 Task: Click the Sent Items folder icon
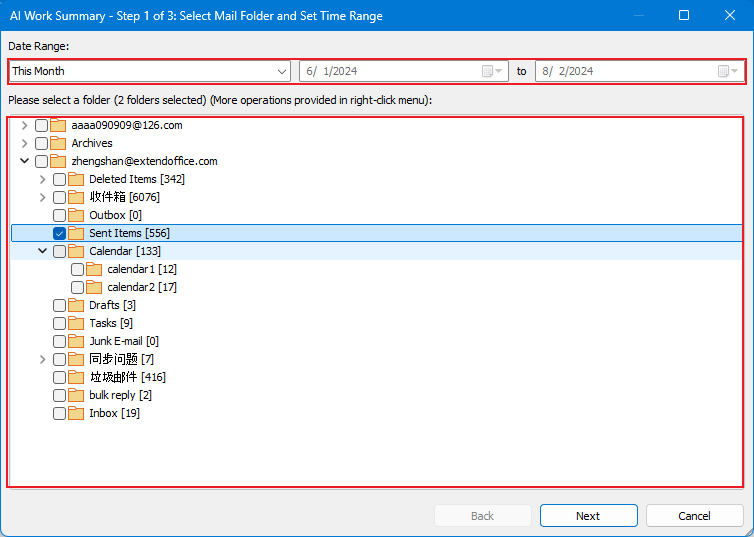(x=77, y=233)
